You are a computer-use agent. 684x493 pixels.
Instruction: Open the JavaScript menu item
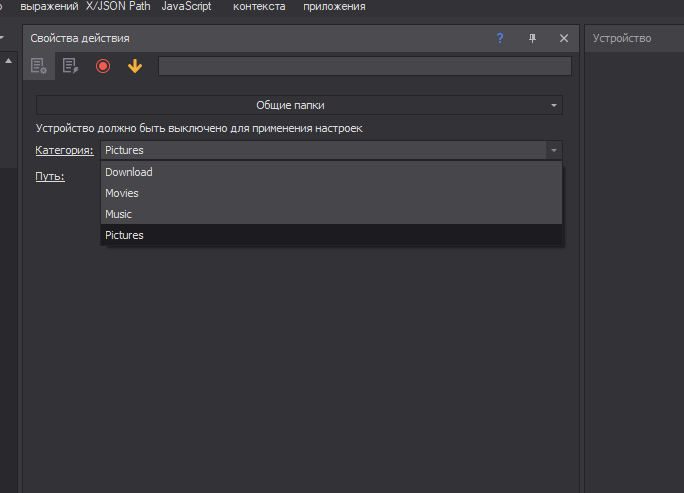(x=186, y=6)
